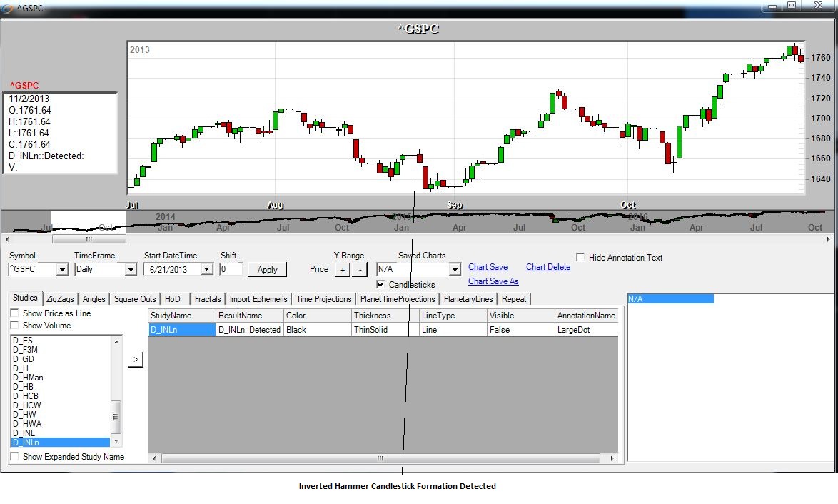
Task: Click left scroll arrow under the study grid
Action: (153, 458)
